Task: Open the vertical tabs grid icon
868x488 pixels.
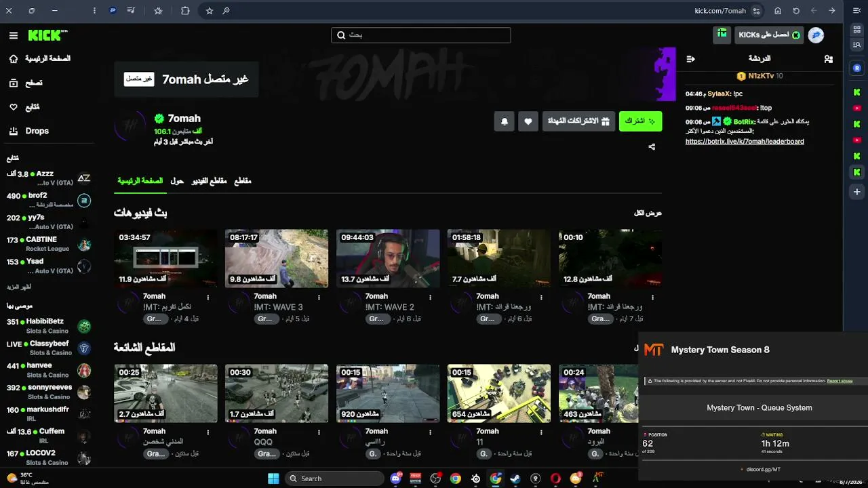Action: pos(857,30)
